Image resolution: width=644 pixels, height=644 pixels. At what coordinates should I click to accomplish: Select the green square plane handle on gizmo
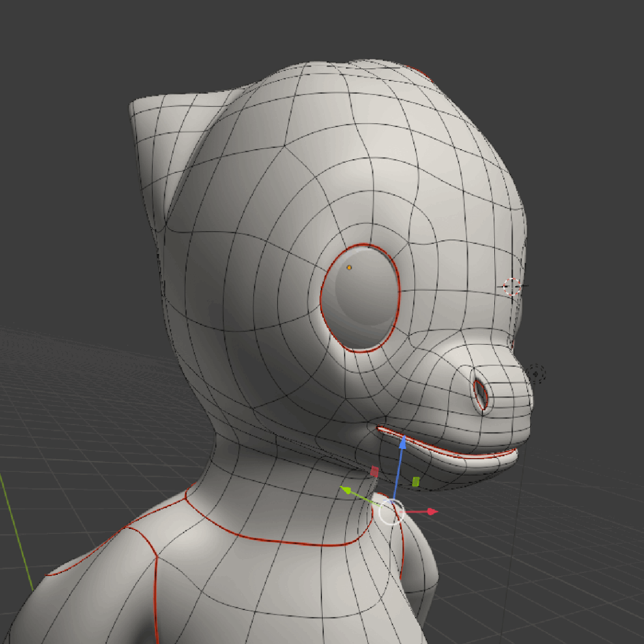click(416, 481)
